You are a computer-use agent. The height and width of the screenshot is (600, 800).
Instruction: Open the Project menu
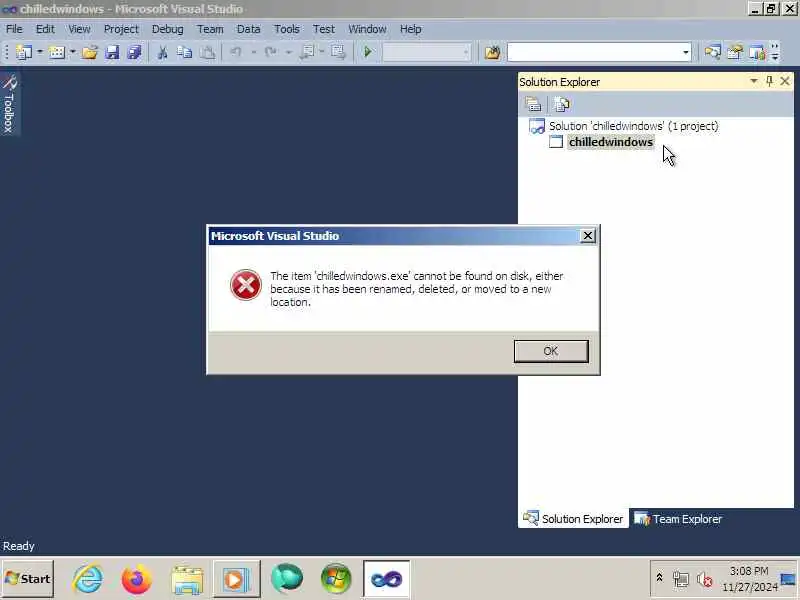click(x=121, y=29)
